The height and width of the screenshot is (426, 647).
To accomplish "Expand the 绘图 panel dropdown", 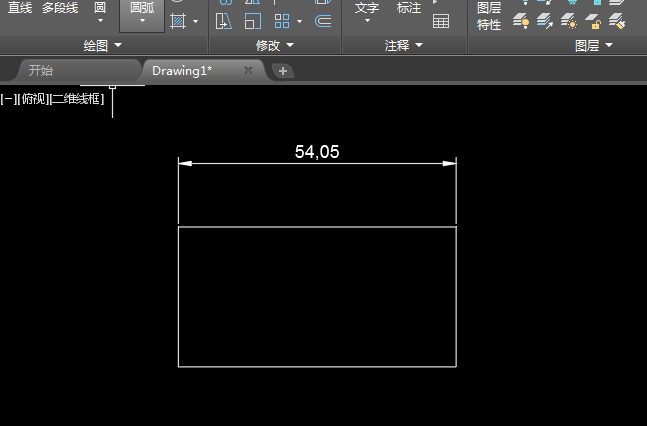I will 103,45.
